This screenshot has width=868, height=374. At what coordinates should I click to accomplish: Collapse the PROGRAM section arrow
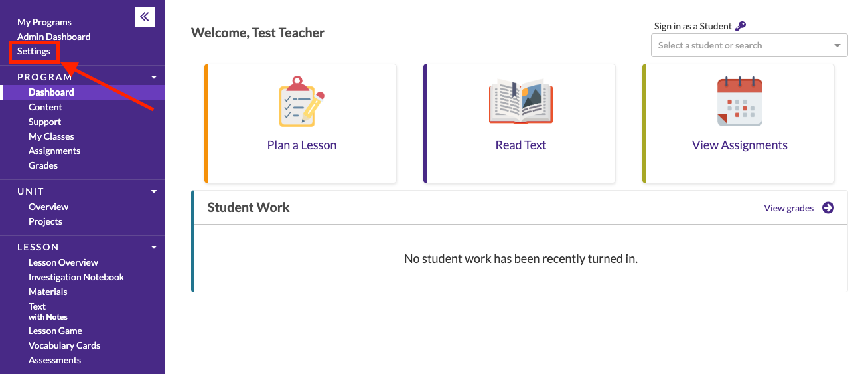[154, 77]
